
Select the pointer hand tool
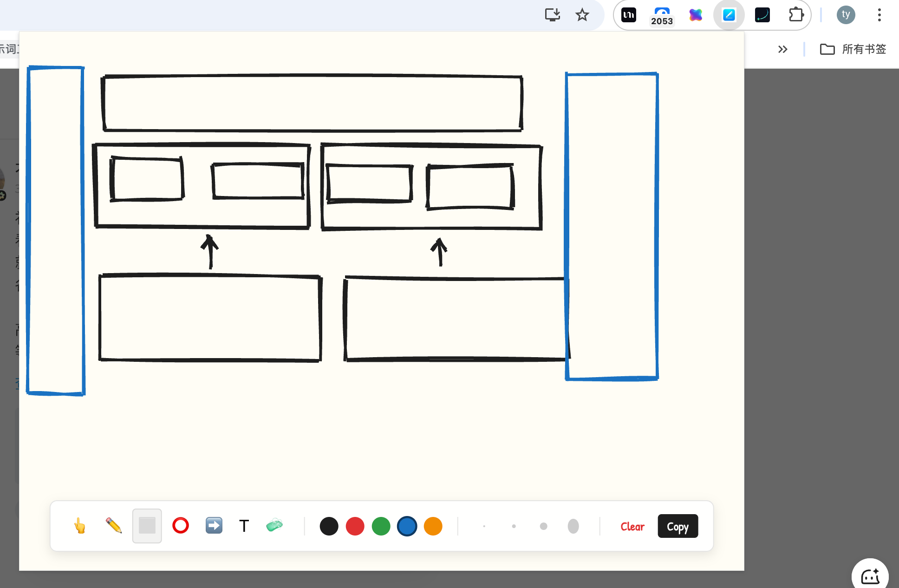[x=80, y=526]
